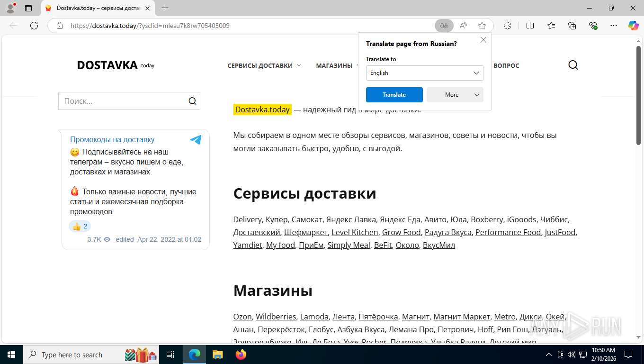644x364 pixels.
Task: Expand the More options dropdown
Action: (455, 95)
